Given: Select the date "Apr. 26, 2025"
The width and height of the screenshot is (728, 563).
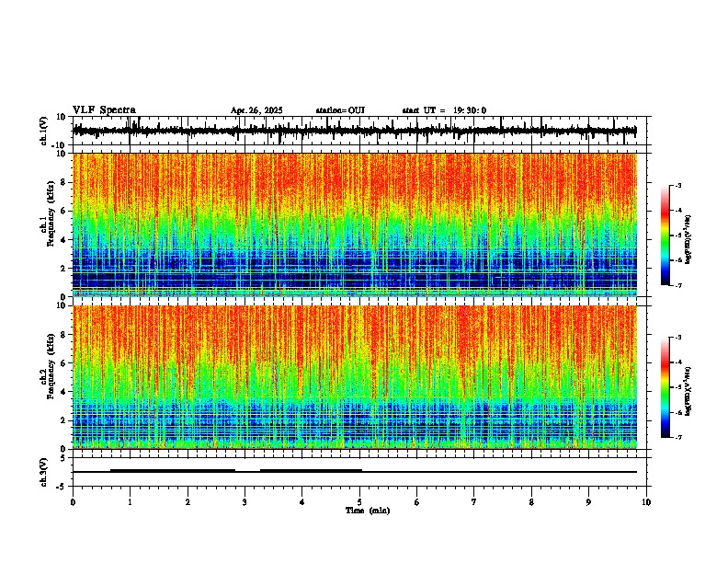Looking at the screenshot, I should point(256,110).
